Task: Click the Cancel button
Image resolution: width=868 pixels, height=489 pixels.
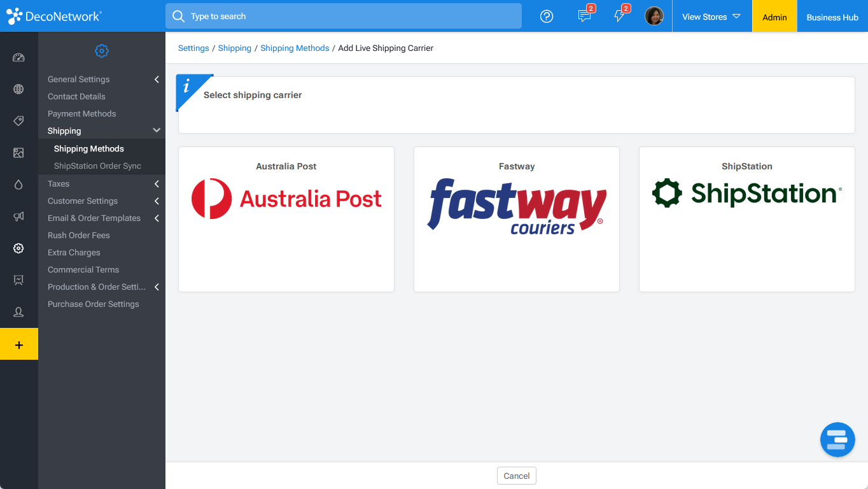Action: point(517,476)
